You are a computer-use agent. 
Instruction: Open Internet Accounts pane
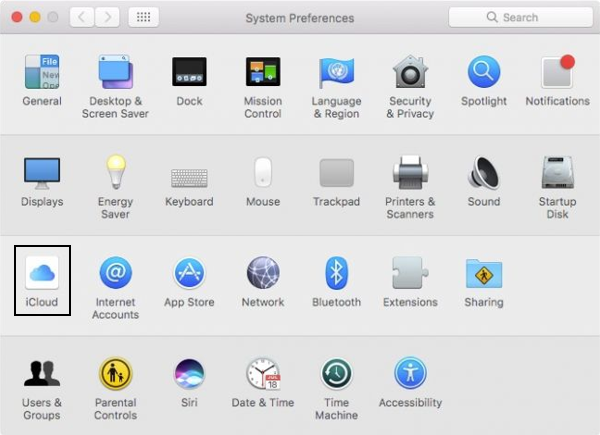115,288
